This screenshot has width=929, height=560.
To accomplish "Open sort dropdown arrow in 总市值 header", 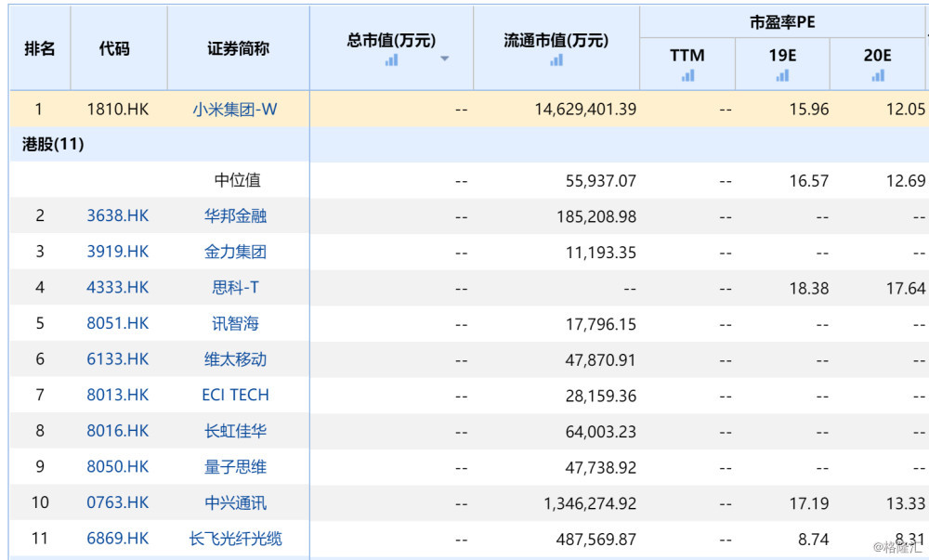I will 444,59.
